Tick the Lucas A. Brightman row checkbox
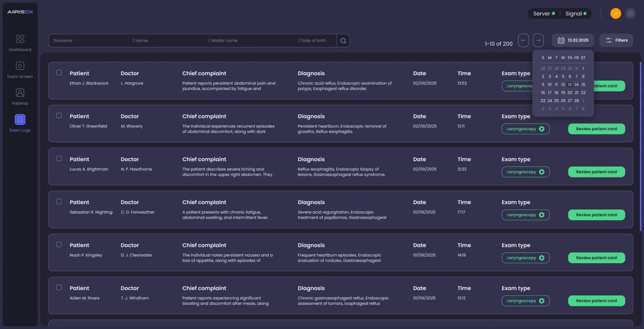The width and height of the screenshot is (644, 329). (59, 158)
